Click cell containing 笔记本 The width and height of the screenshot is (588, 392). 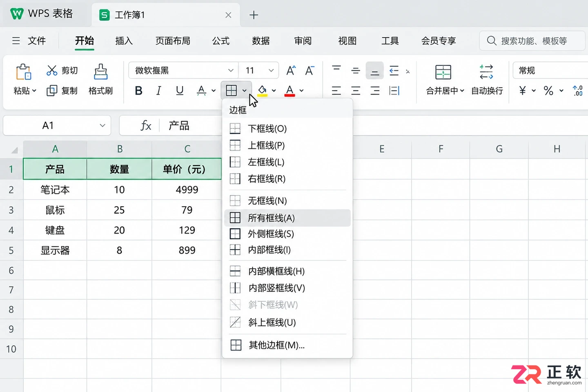55,190
